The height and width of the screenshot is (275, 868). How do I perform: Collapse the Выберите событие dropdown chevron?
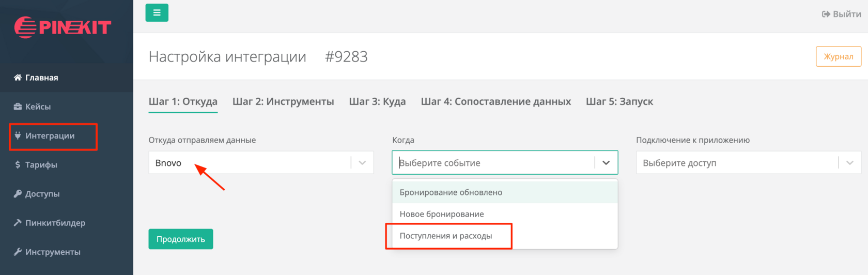click(x=606, y=163)
